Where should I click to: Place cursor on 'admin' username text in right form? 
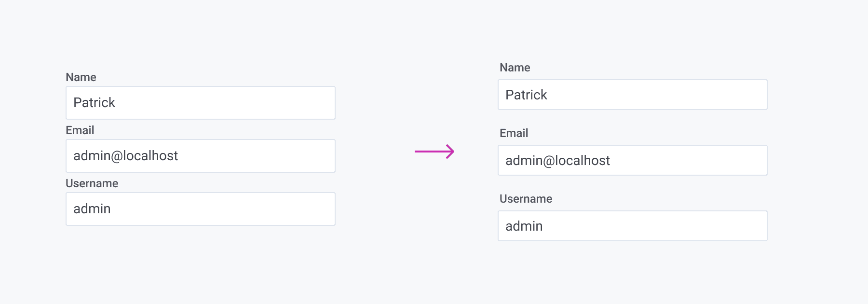[x=524, y=226]
